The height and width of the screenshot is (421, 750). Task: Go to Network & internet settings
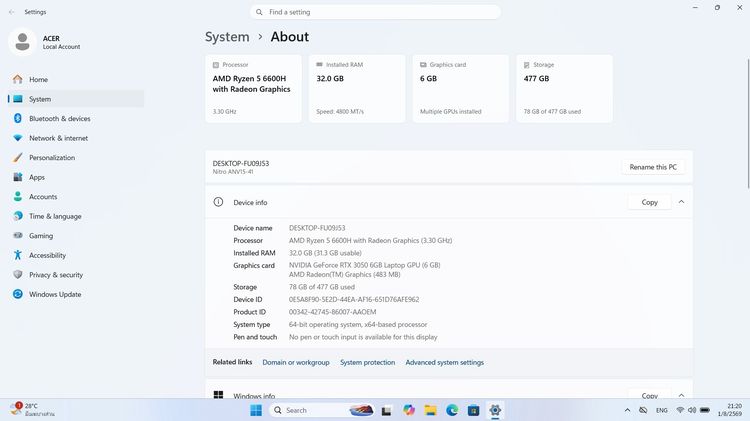pyautogui.click(x=76, y=138)
